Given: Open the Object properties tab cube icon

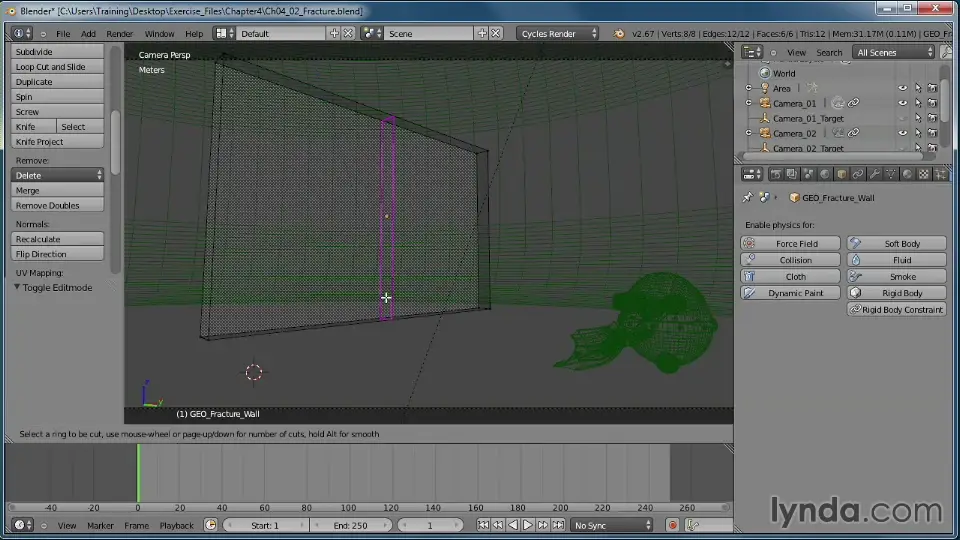Looking at the screenshot, I should 841,174.
